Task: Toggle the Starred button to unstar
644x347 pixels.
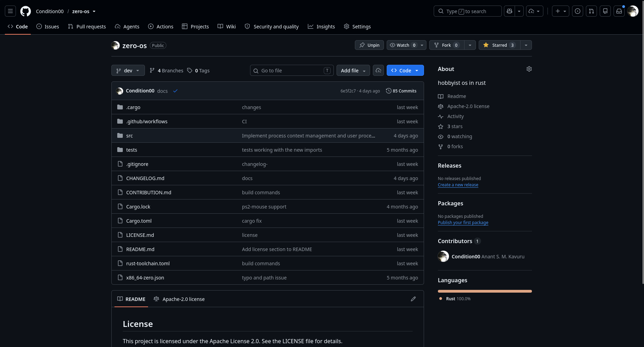Action: (499, 45)
